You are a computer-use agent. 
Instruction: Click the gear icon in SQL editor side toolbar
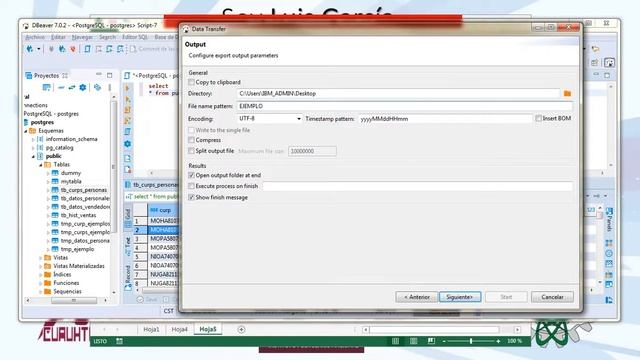coord(128,144)
